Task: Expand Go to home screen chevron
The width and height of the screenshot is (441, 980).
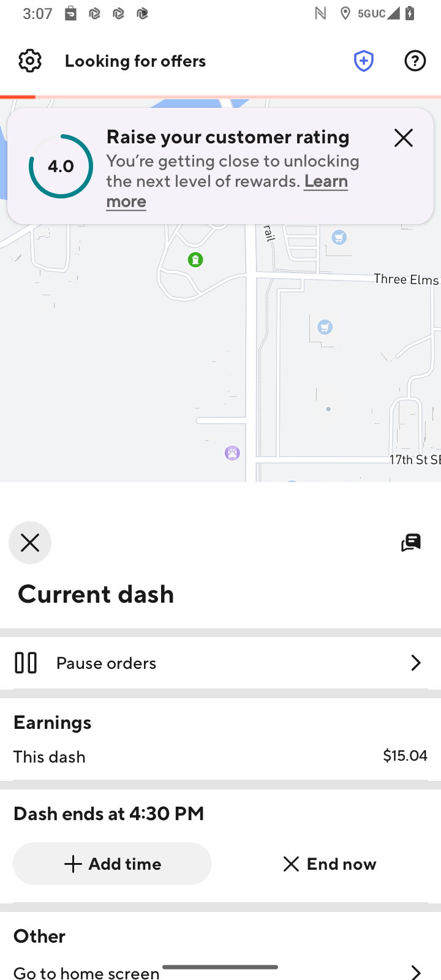Action: coord(415,971)
